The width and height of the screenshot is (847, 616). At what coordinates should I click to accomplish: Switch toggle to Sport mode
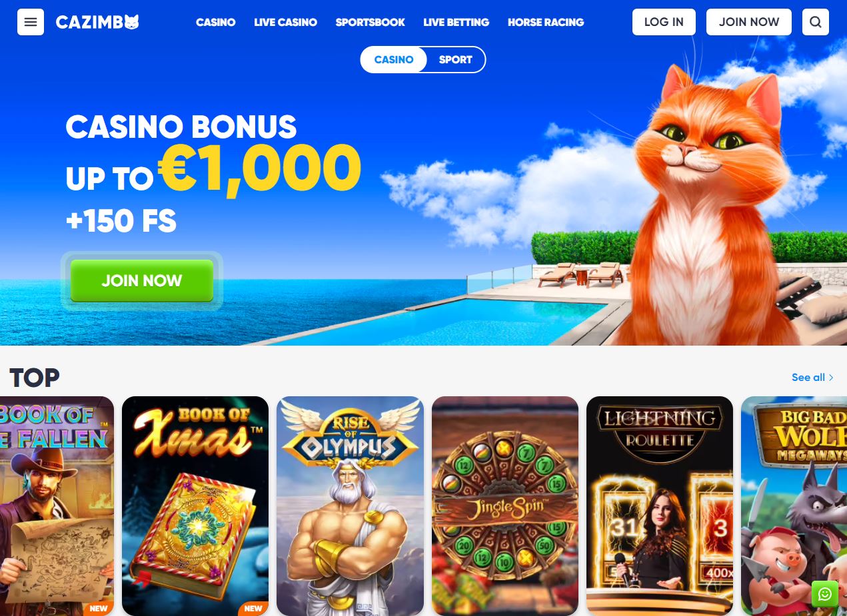tap(456, 59)
